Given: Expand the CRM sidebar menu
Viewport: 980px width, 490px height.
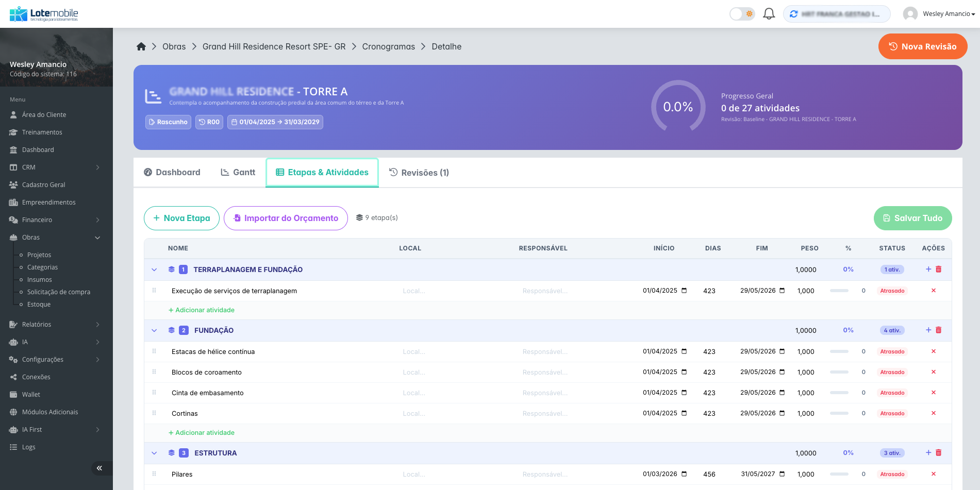Looking at the screenshot, I should pos(56,167).
